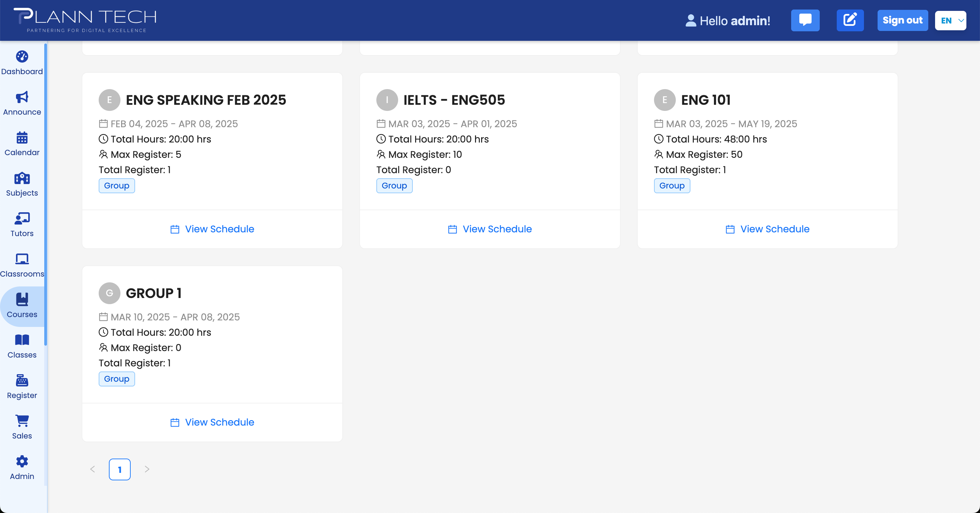980x513 pixels.
Task: Select the Classes menu item
Action: click(22, 346)
